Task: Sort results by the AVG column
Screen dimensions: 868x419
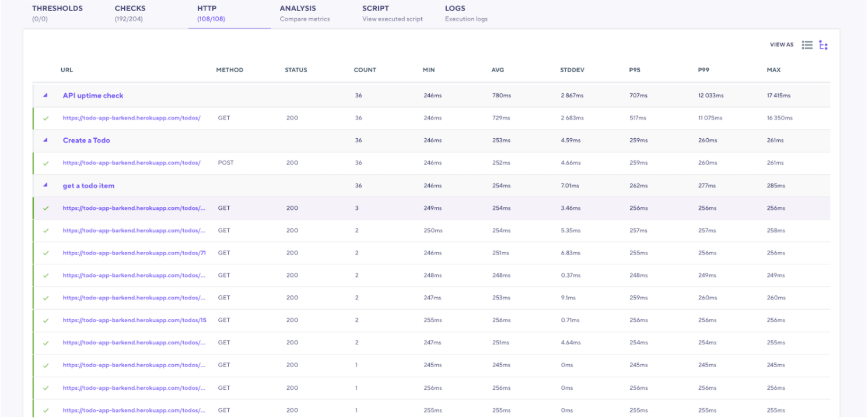Action: pos(498,69)
